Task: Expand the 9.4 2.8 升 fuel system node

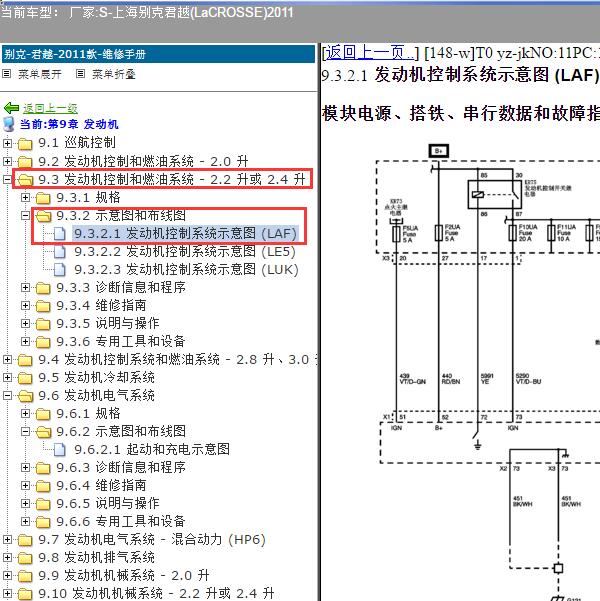Action: (7, 360)
